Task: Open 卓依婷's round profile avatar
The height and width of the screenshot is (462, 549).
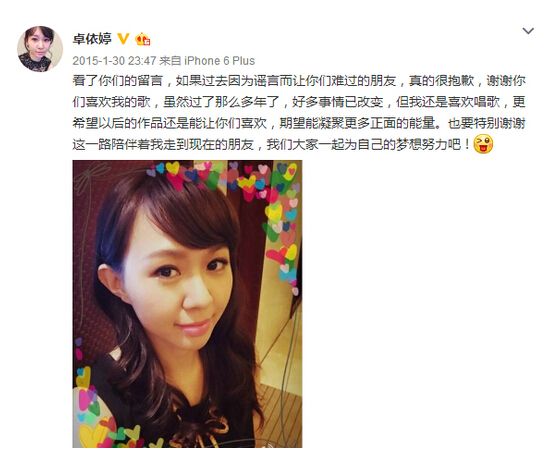Action: [40, 49]
